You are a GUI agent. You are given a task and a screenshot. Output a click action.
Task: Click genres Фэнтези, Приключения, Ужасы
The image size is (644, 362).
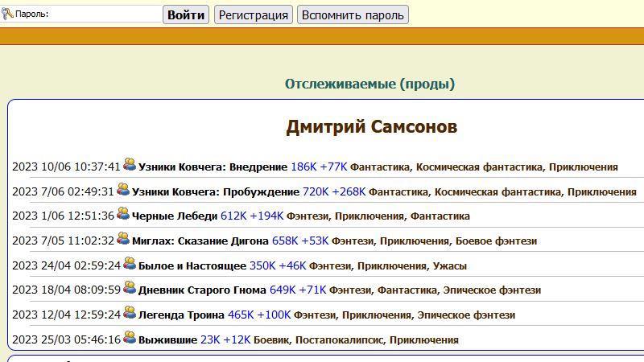click(x=388, y=266)
